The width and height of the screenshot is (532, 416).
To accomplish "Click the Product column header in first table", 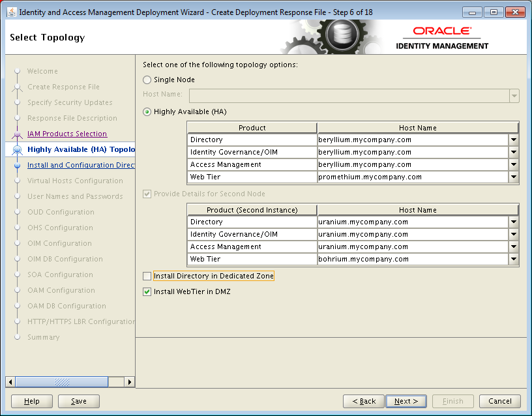I will 252,128.
